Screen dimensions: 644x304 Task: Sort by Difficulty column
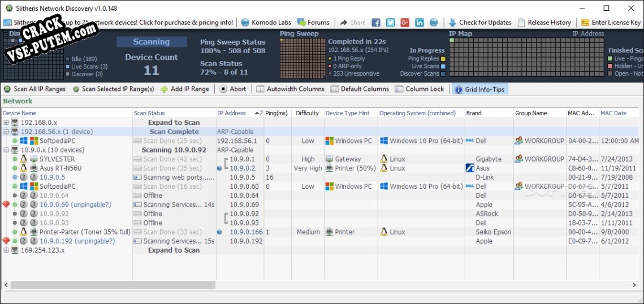(307, 113)
